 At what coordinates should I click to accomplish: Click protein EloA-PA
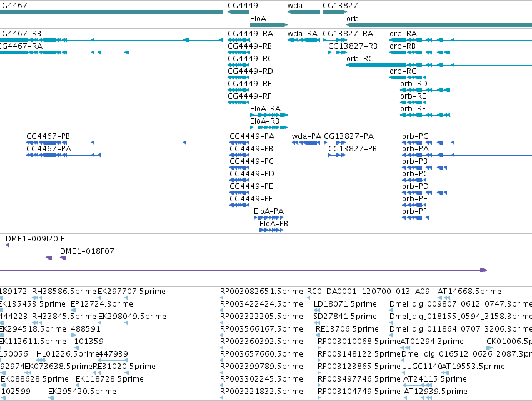(x=268, y=218)
